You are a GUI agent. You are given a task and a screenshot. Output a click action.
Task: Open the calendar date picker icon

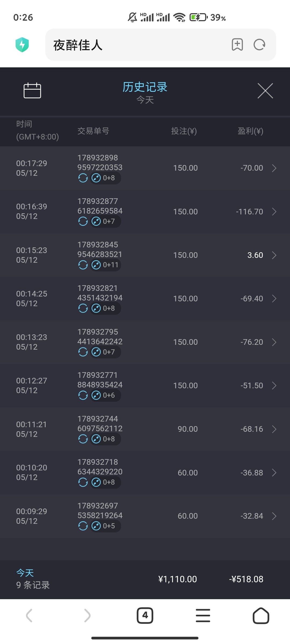pos(32,91)
